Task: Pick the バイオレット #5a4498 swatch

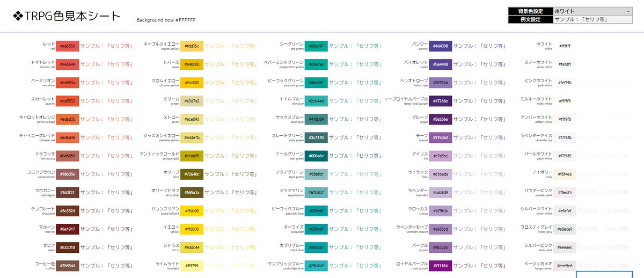Action: coord(441,64)
